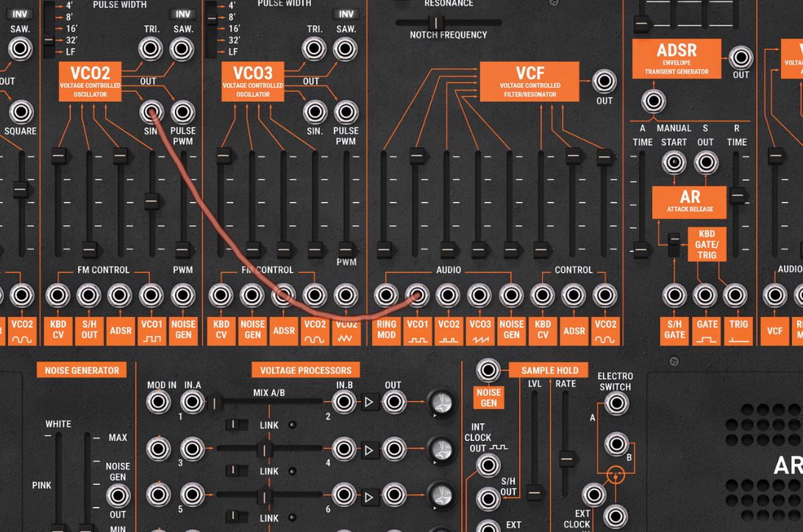Click the Int Clock Out jack
Image resolution: width=803 pixels, height=532 pixels.
point(487,463)
